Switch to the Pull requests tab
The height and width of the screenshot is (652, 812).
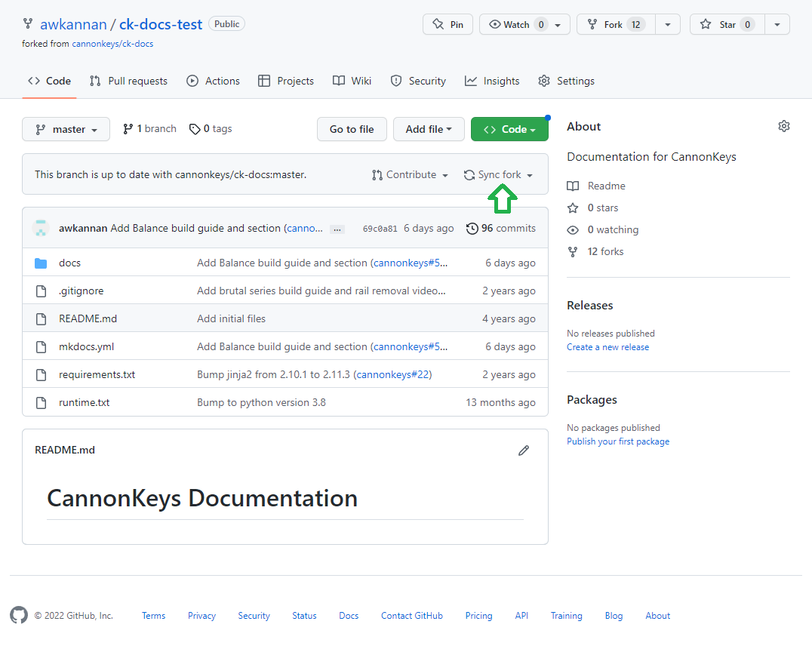(128, 81)
